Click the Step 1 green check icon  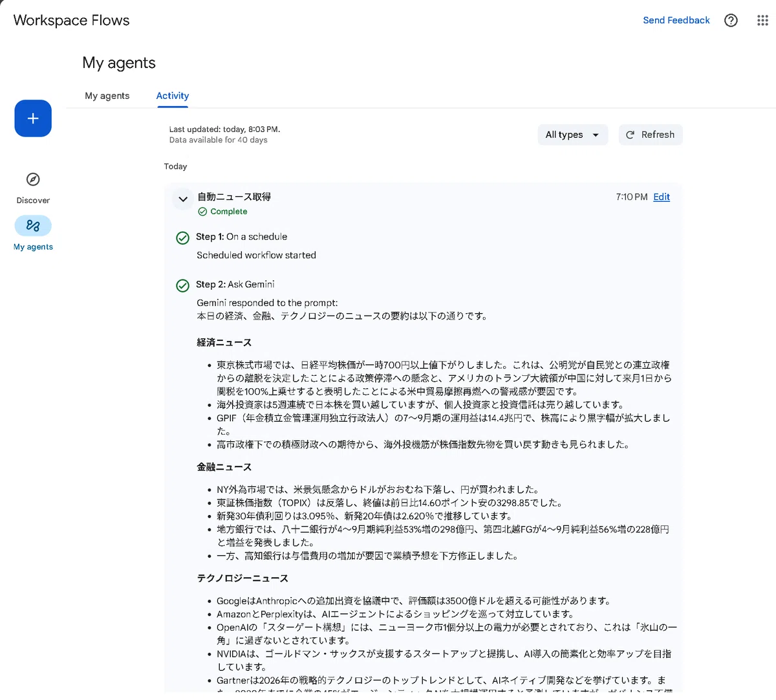[183, 237]
